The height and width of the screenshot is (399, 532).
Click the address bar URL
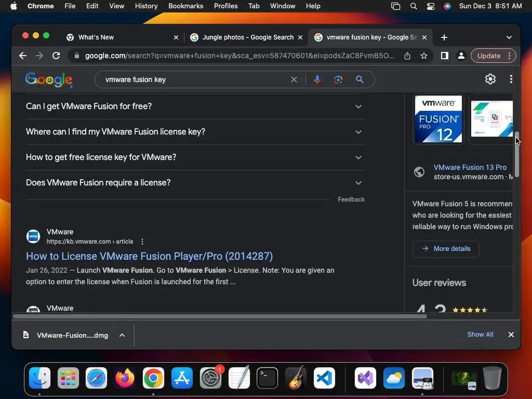click(x=240, y=56)
